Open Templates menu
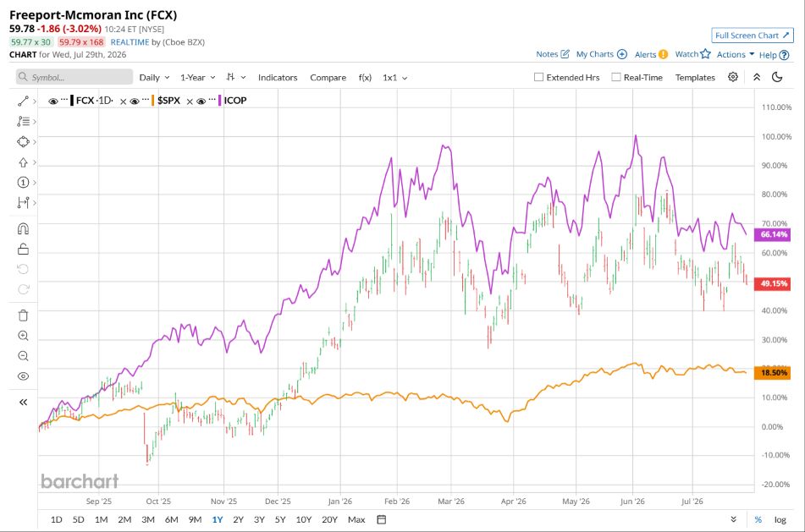 click(695, 78)
